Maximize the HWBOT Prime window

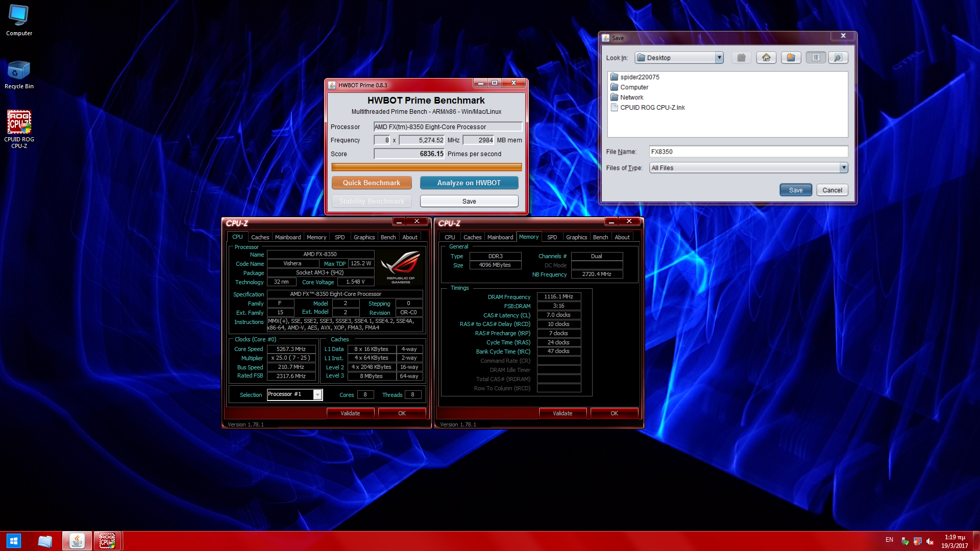coord(495,83)
